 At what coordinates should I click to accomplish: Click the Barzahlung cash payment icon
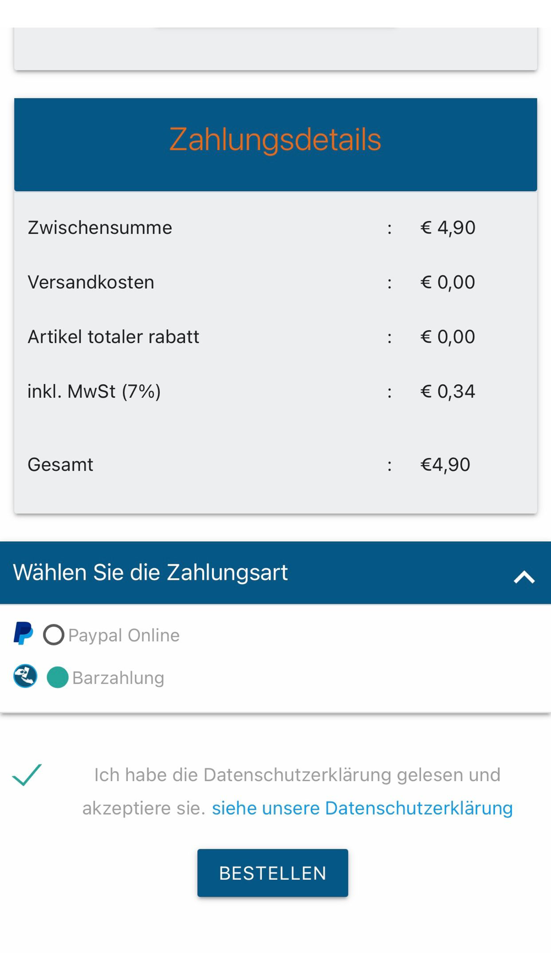(25, 676)
